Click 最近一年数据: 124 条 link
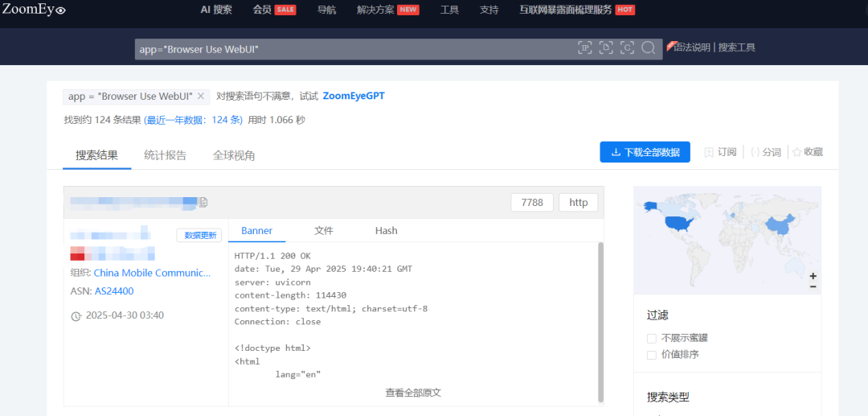The image size is (868, 416). [x=193, y=120]
